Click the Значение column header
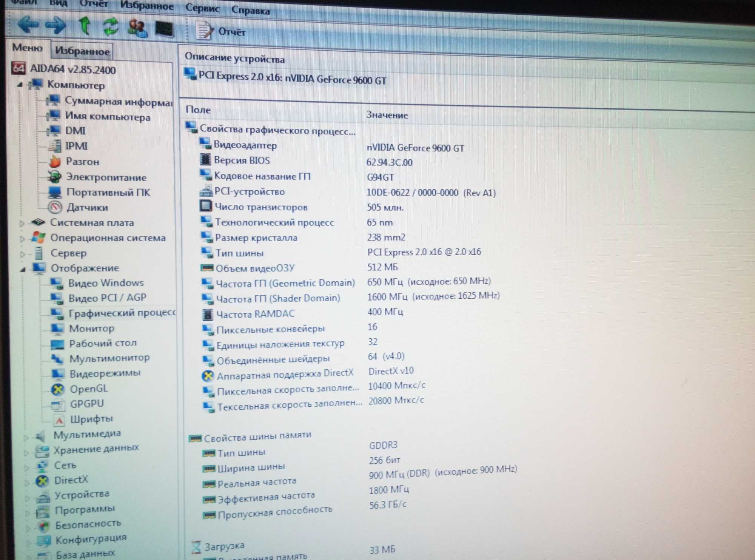The width and height of the screenshot is (755, 560). [x=387, y=115]
